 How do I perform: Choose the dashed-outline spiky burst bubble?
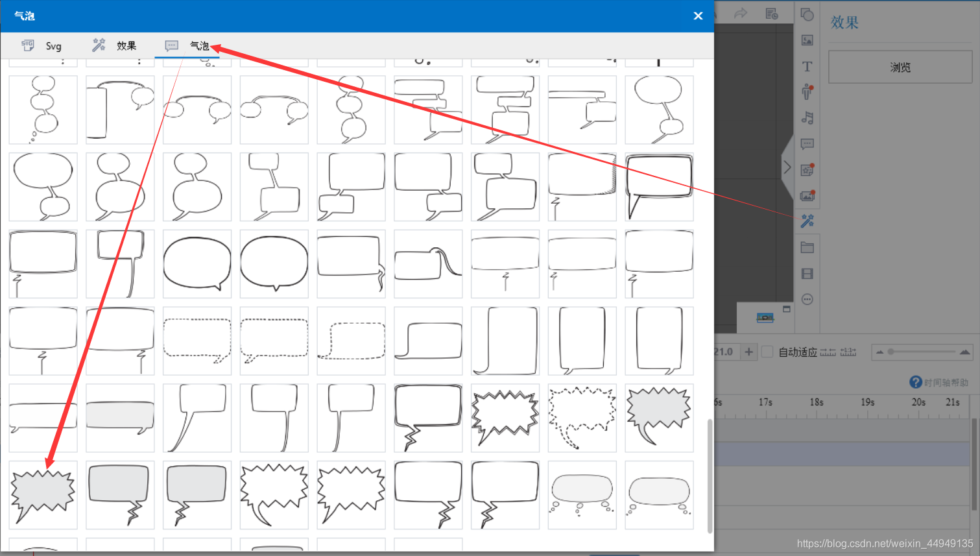582,418
